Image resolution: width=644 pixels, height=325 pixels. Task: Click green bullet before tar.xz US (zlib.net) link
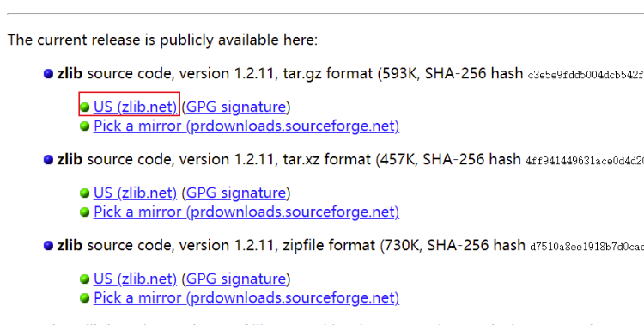pyautogui.click(x=85, y=193)
